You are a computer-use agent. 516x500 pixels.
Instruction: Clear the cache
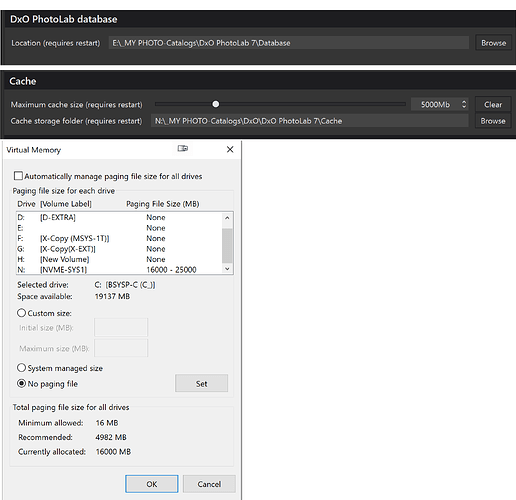click(493, 105)
